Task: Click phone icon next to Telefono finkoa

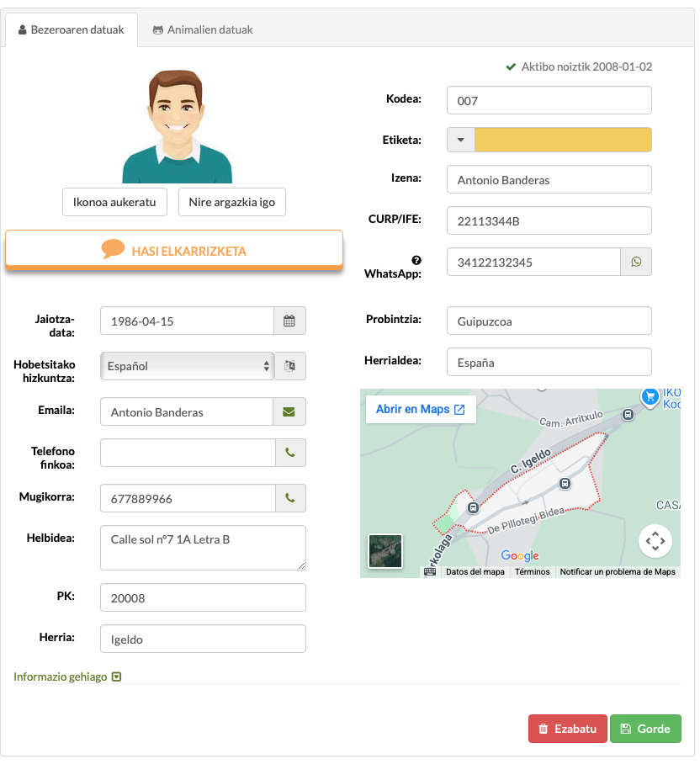Action: 289,453
